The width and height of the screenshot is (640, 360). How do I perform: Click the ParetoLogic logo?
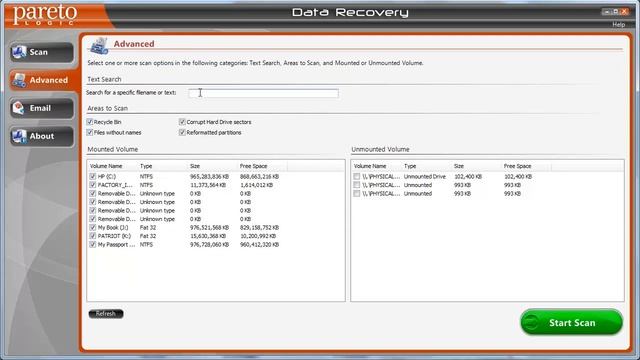point(45,16)
